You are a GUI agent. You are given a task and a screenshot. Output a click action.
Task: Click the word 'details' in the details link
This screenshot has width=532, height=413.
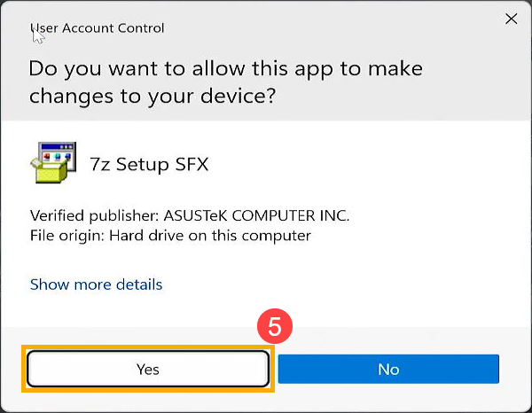click(139, 284)
